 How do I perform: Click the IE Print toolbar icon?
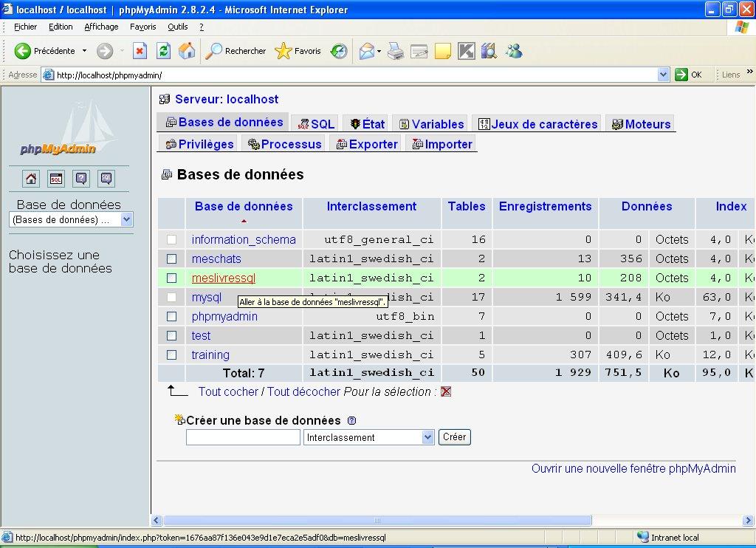point(396,51)
